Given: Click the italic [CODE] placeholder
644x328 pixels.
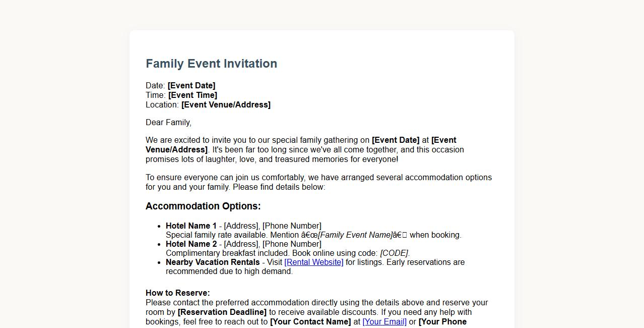Looking at the screenshot, I should coord(394,253).
